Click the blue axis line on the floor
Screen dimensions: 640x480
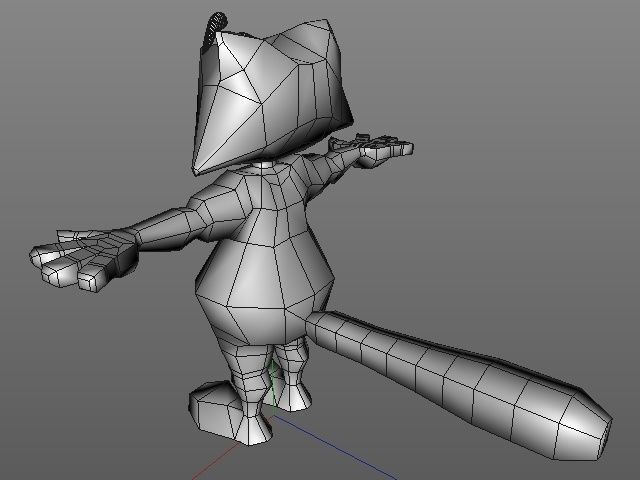[x=335, y=447]
